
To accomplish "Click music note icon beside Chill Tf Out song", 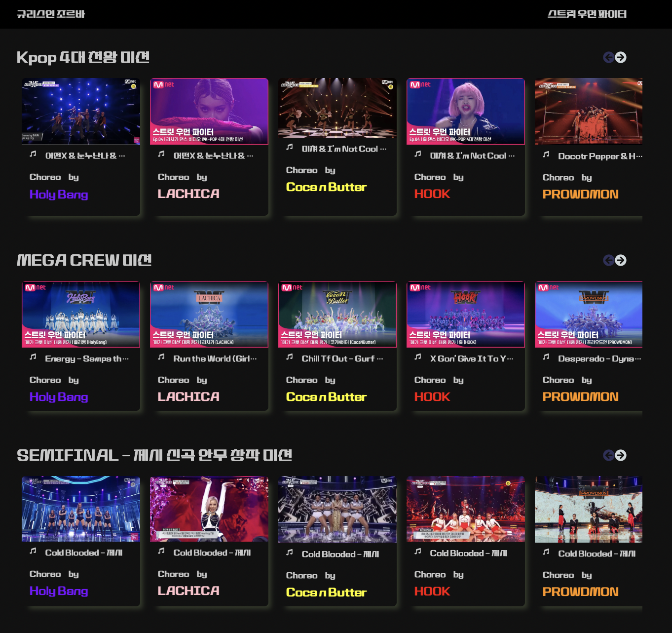I will 290,356.
